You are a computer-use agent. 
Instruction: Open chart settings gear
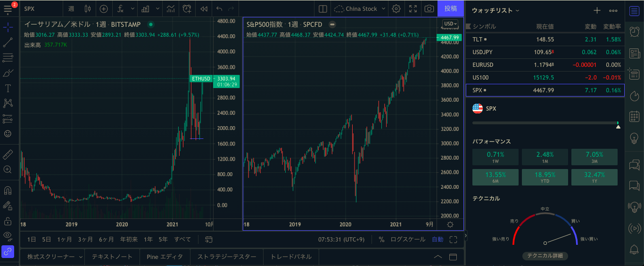point(396,8)
